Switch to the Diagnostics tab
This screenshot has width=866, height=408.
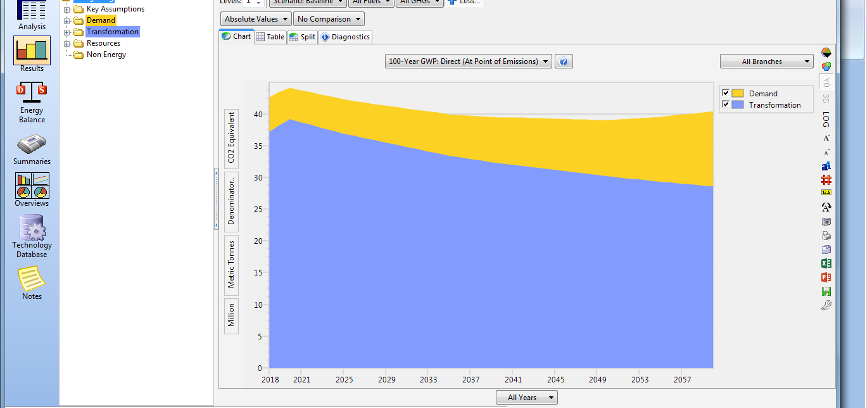pos(345,37)
